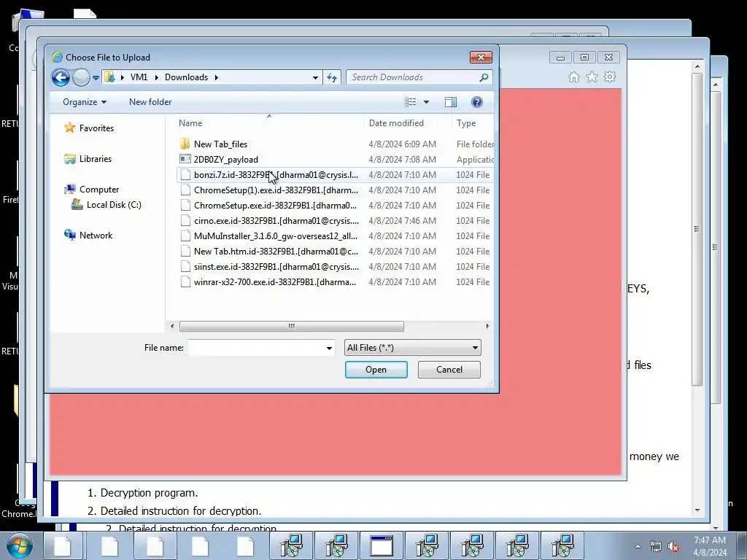Image resolution: width=747 pixels, height=560 pixels.
Task: Click the search magnifier icon
Action: coord(484,77)
